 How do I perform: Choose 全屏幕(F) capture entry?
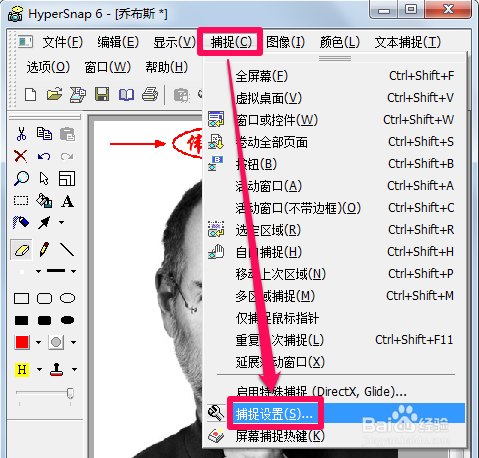pos(335,76)
